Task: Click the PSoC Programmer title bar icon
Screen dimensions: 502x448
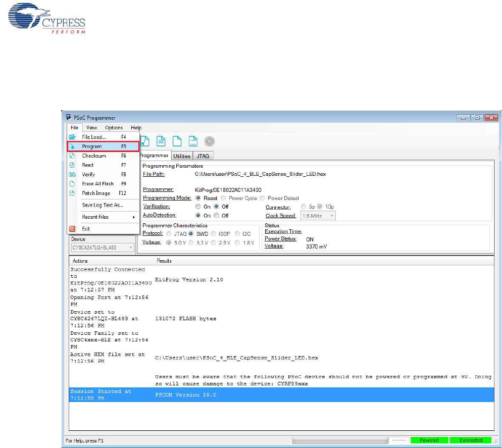Action: pos(69,117)
